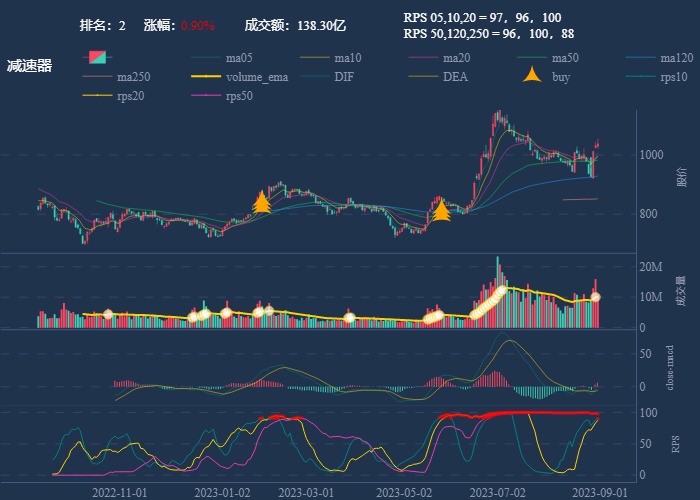
Task: Click the 减速器 chart title
Action: click(x=29, y=66)
